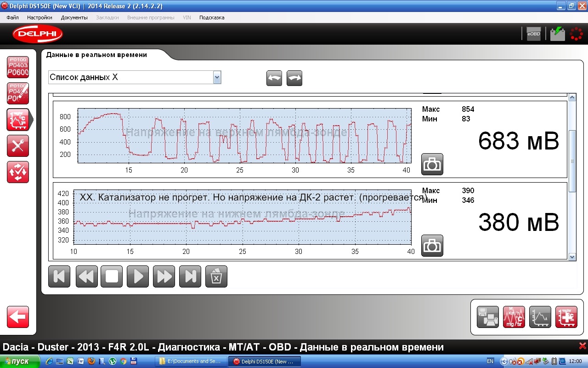Click the battery status icon in header

558,34
